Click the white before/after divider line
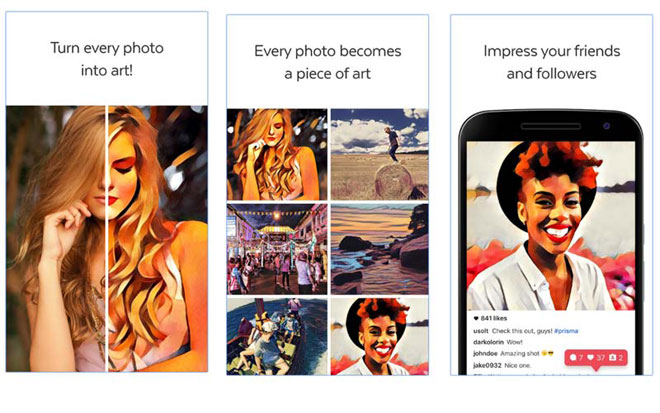The height and width of the screenshot is (413, 660). pos(106,238)
